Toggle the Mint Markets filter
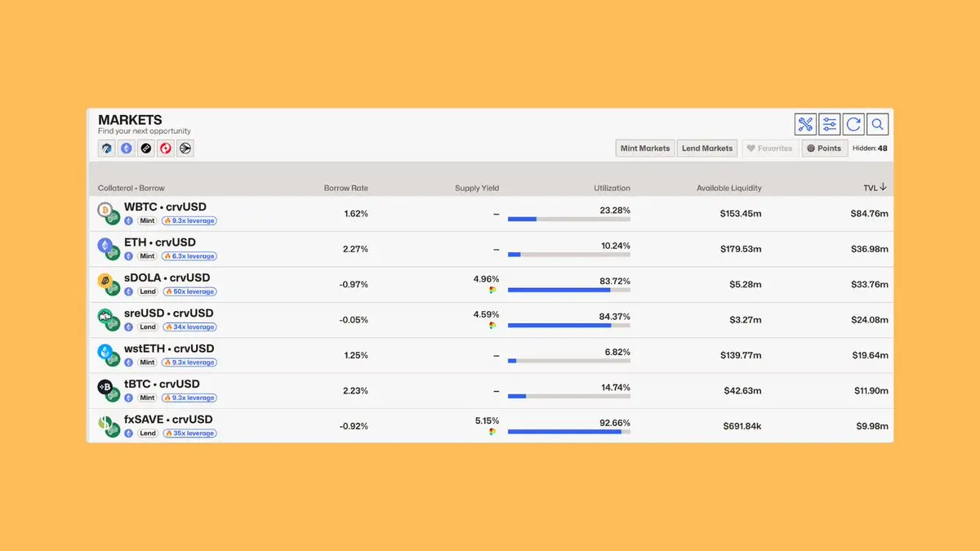Screen dimensions: 980x551 (x=644, y=149)
